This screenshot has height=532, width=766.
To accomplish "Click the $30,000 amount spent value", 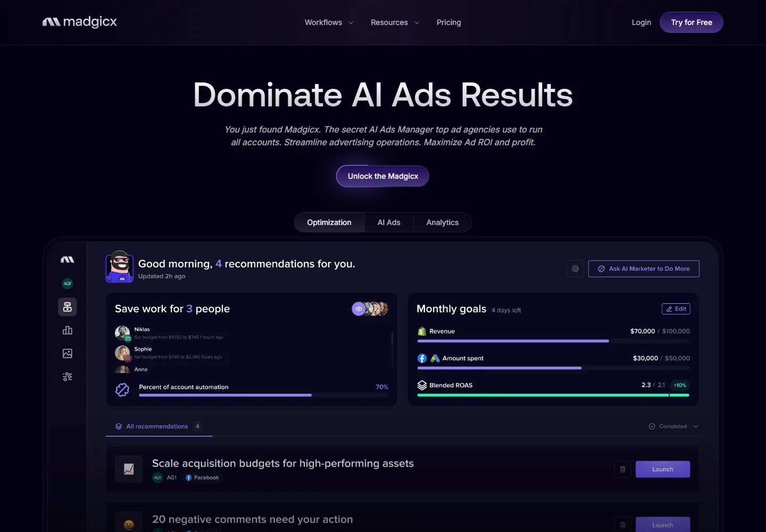I will click(645, 358).
